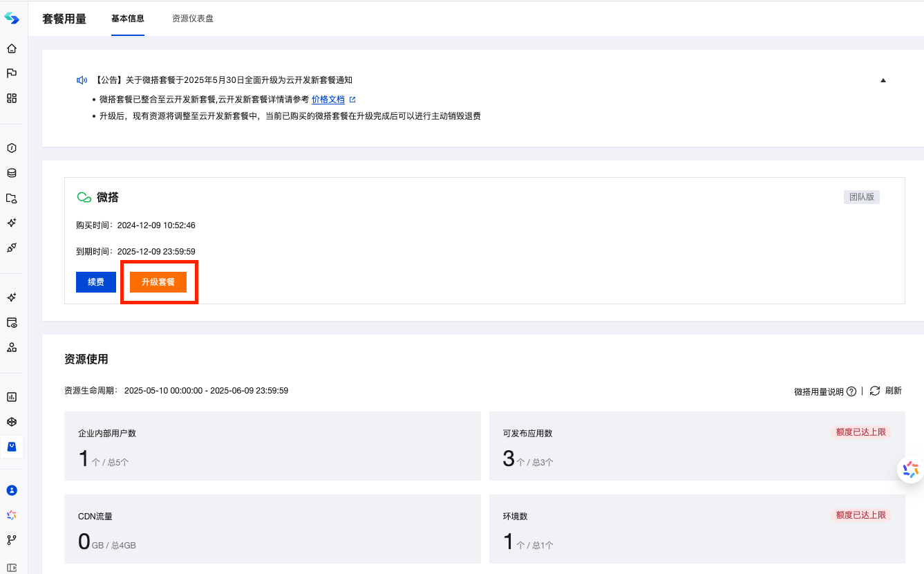Open the database cylinder icon in sidebar
Viewport: 924px width, 574px height.
(x=12, y=173)
